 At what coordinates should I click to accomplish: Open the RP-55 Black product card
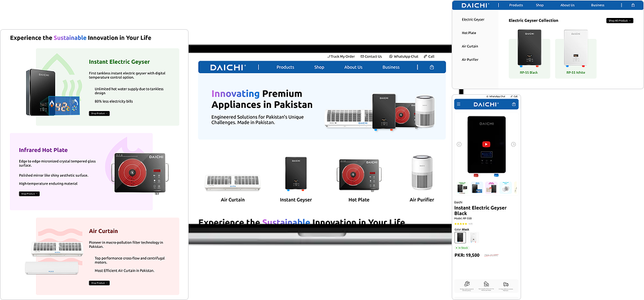tap(529, 54)
